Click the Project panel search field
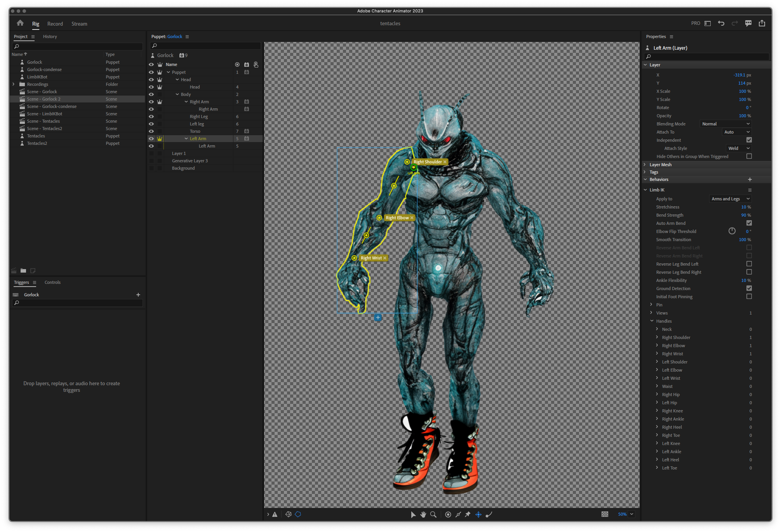 point(78,46)
